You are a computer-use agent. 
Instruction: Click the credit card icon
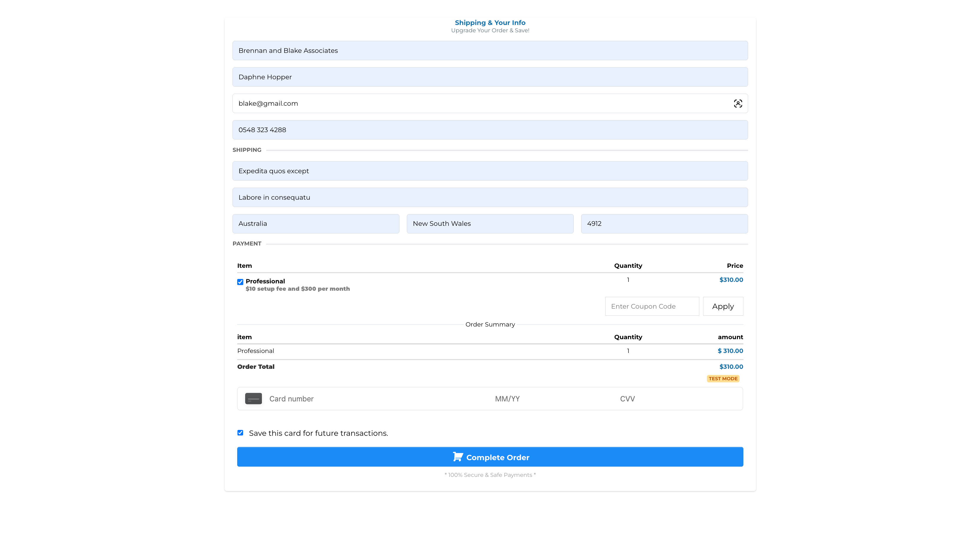pyautogui.click(x=253, y=399)
